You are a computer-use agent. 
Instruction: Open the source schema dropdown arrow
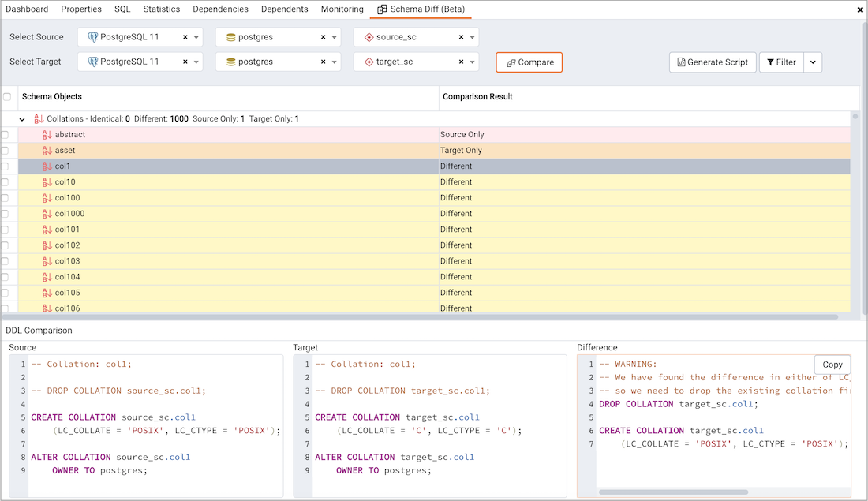472,38
